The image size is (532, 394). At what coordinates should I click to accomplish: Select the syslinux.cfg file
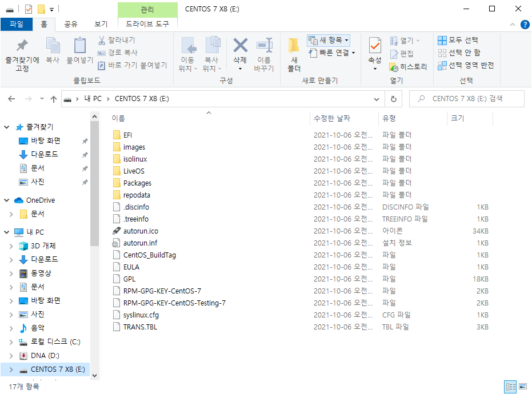coord(141,315)
